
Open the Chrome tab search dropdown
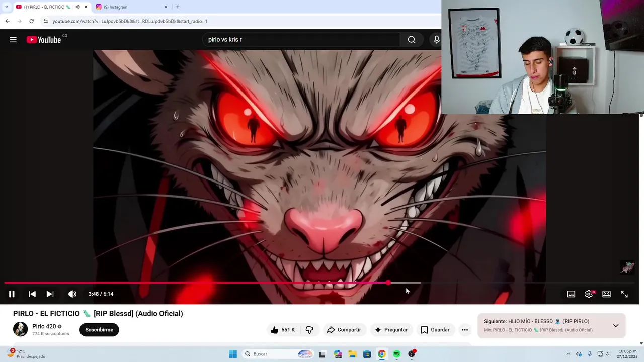pos(7,7)
